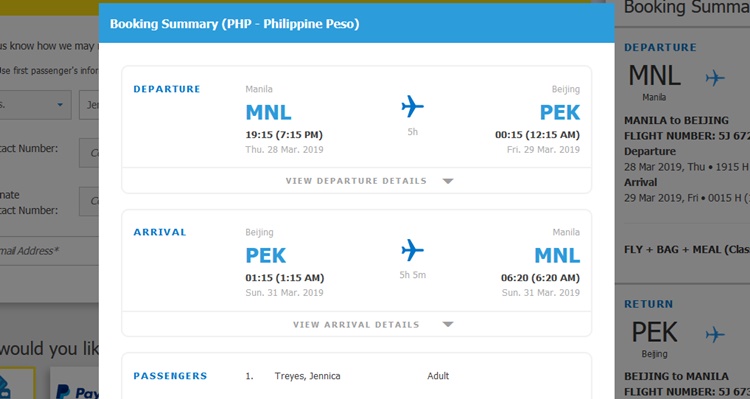
Task: Click the arrow next to View Departure Details
Action: tap(448, 181)
